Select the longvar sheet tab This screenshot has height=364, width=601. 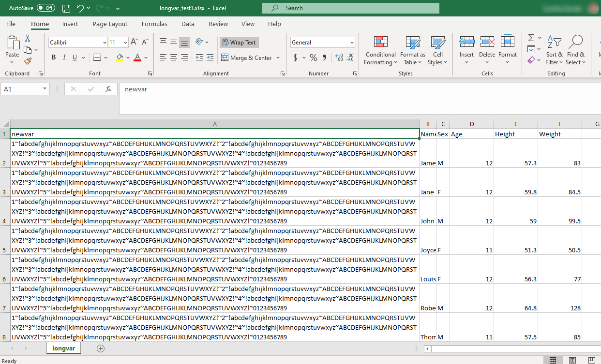(x=63, y=348)
